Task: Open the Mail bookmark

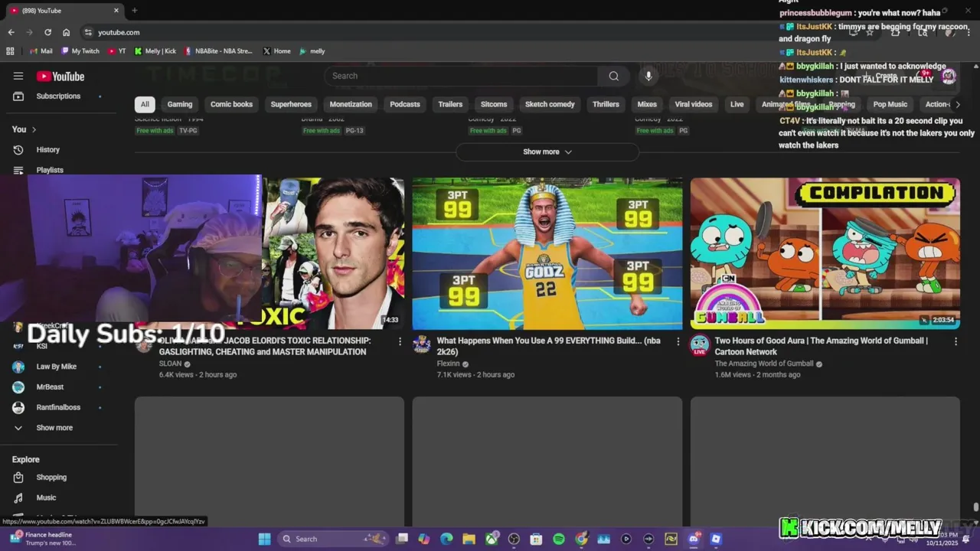Action: [x=41, y=51]
